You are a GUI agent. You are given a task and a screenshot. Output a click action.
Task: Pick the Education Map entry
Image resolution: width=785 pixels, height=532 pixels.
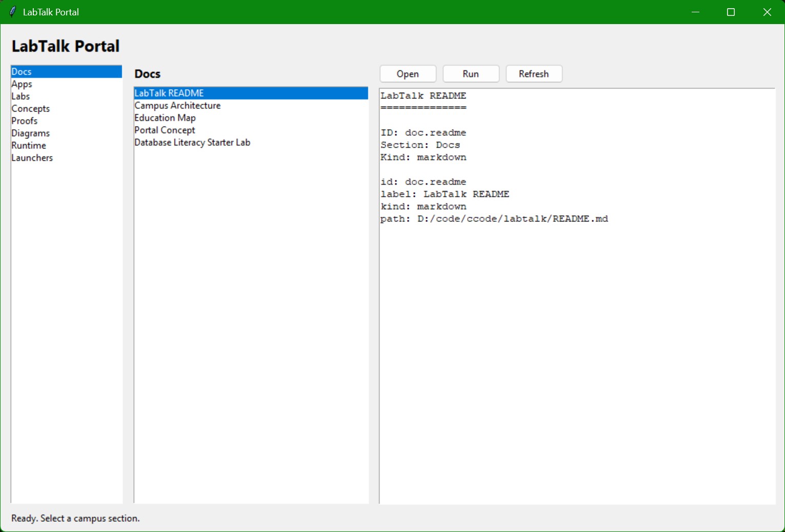[251, 118]
